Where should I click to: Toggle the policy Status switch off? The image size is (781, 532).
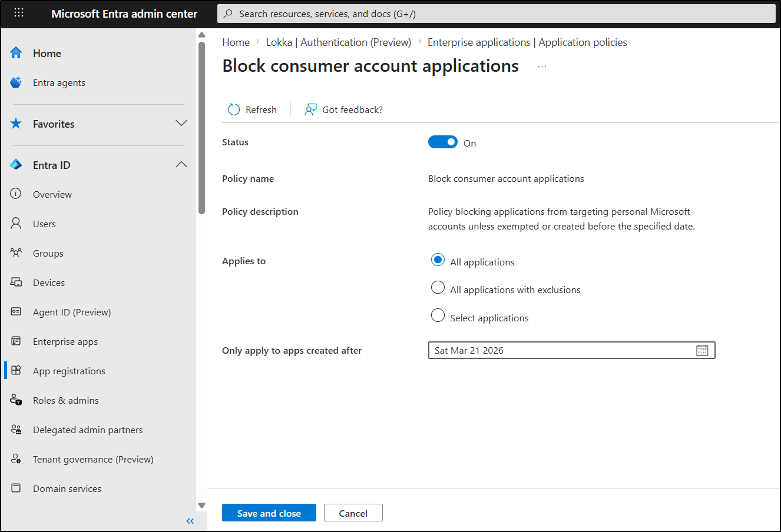(443, 142)
